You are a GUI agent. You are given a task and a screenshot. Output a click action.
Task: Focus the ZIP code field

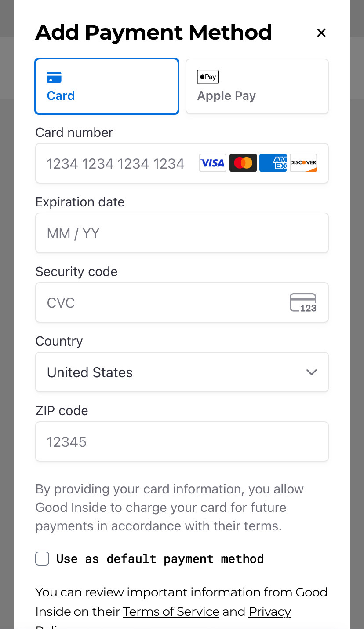tap(182, 441)
